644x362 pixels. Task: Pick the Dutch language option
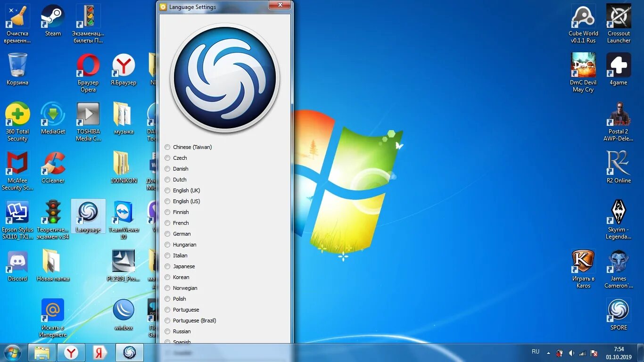click(x=176, y=180)
